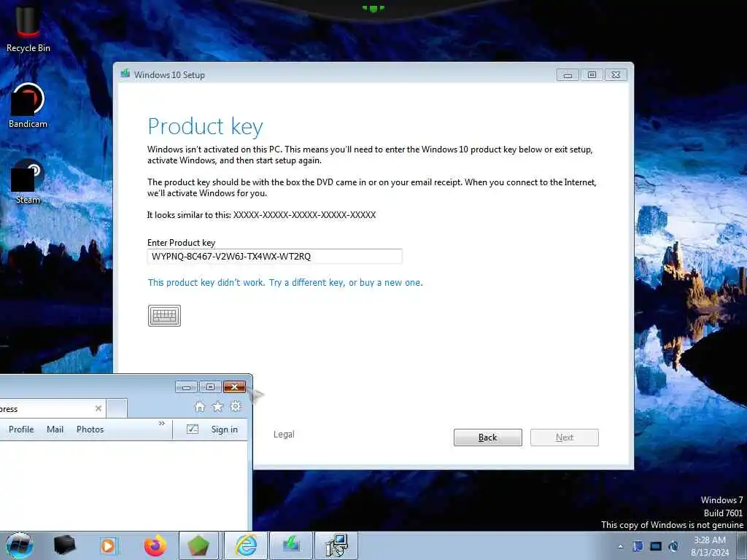Screen dimensions: 747x560
Task: Maximize the Windows 10 Setup window
Action: (x=592, y=75)
